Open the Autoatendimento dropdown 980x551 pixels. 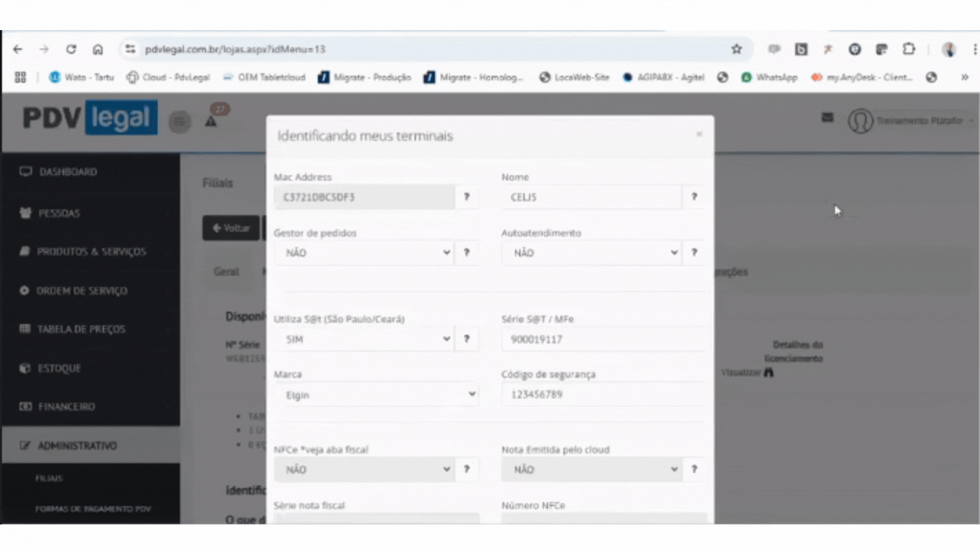pos(592,253)
